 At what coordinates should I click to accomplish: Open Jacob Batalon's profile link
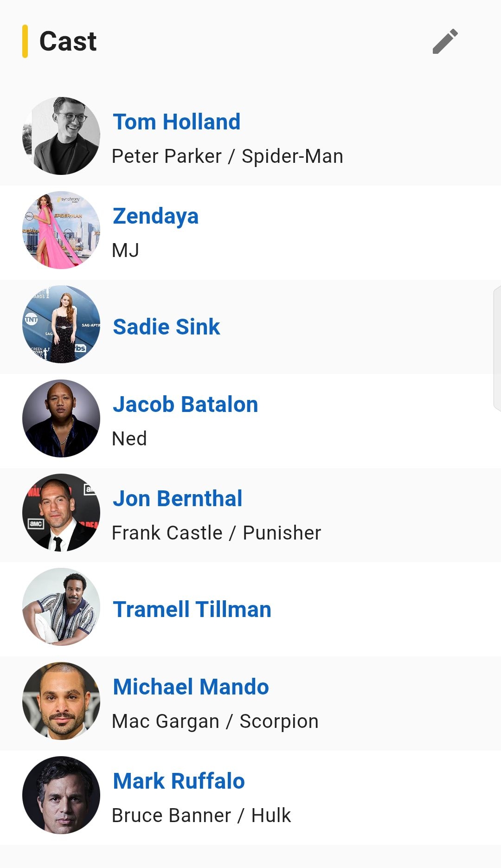coord(185,405)
